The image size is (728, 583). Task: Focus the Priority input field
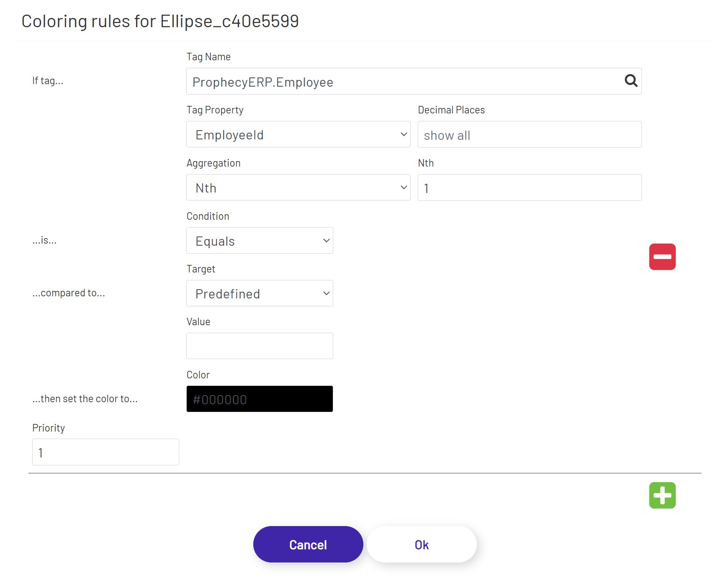(x=105, y=452)
